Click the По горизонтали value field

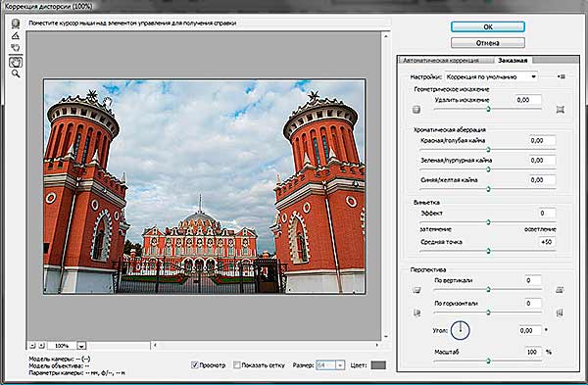click(x=532, y=303)
